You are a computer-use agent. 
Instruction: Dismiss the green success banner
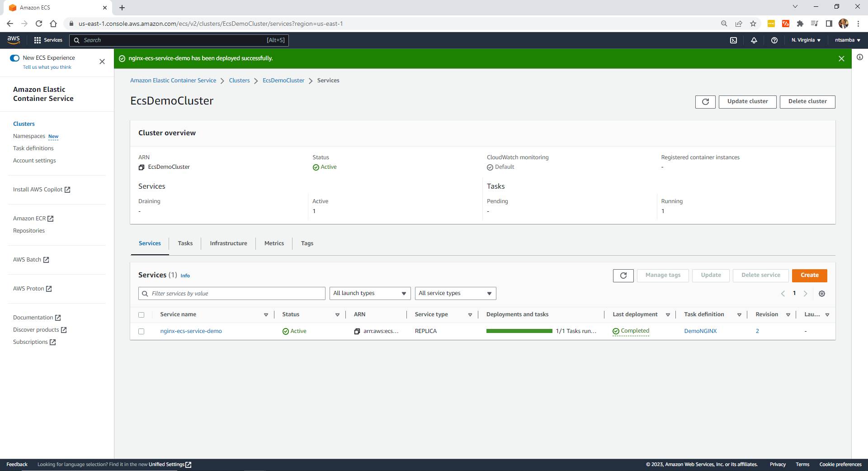(841, 59)
